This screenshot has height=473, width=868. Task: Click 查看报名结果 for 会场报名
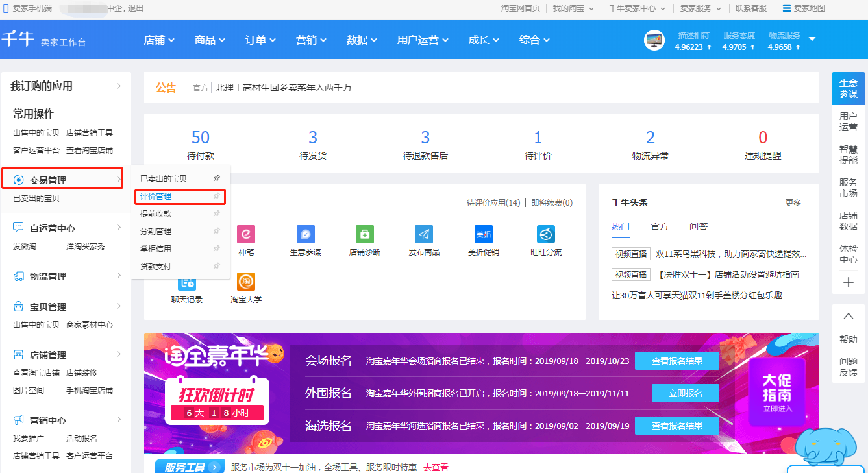click(677, 361)
